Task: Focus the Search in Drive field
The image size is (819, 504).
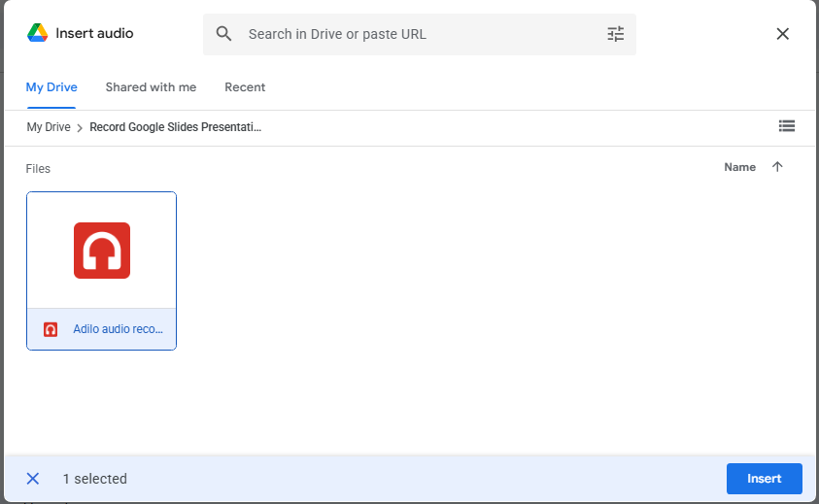Action: [420, 34]
